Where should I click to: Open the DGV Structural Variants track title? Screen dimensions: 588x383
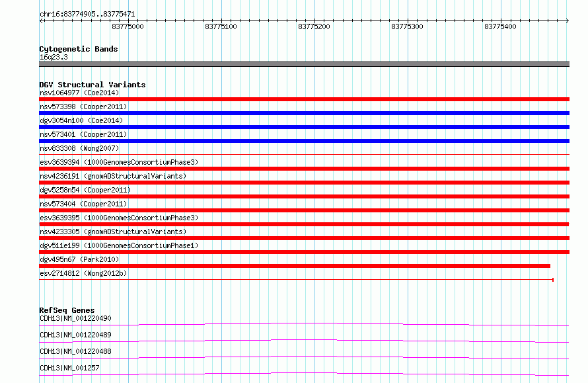click(92, 85)
